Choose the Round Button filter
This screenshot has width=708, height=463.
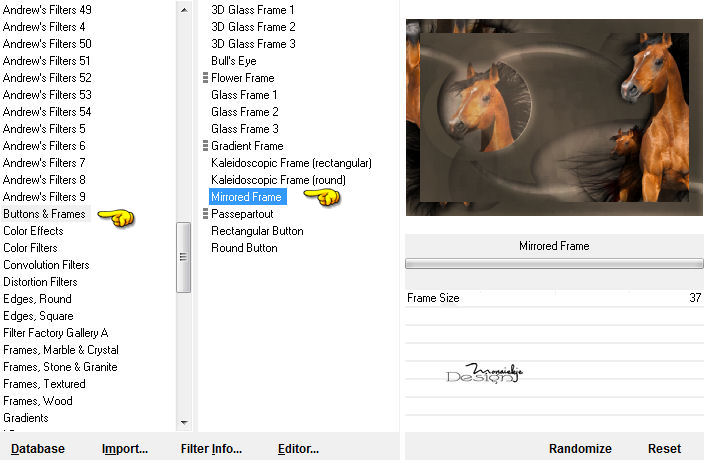click(244, 248)
